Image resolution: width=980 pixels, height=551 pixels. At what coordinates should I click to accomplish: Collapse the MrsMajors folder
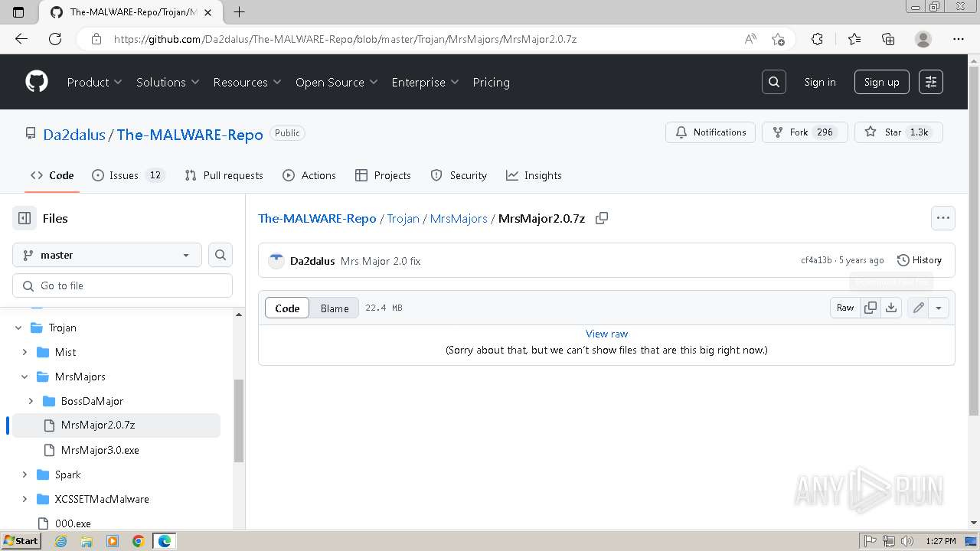24,377
